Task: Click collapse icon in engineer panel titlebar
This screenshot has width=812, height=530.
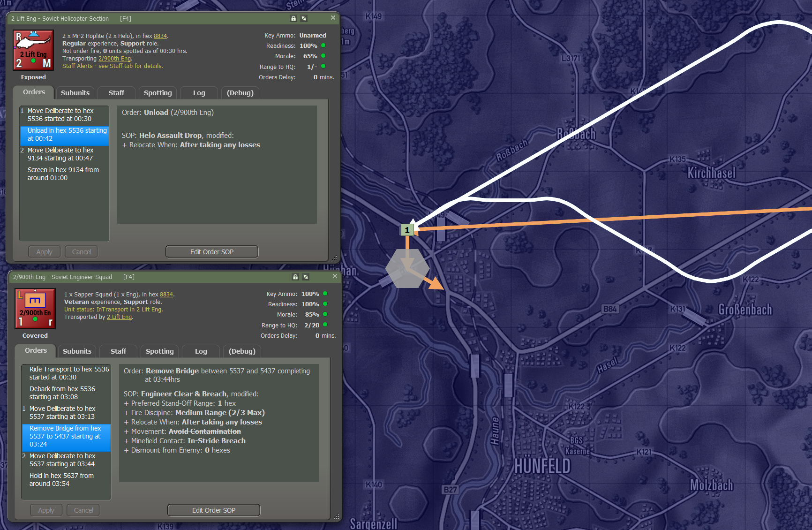Action: coord(306,277)
